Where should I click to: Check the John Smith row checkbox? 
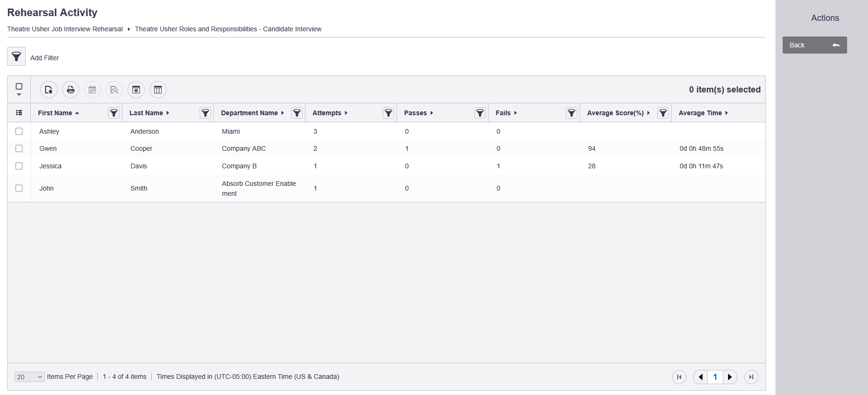[19, 188]
